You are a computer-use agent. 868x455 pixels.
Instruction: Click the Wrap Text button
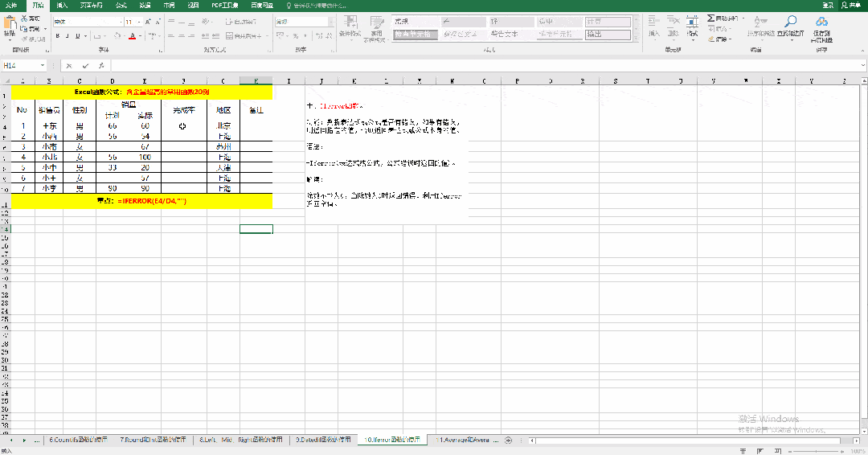(241, 22)
